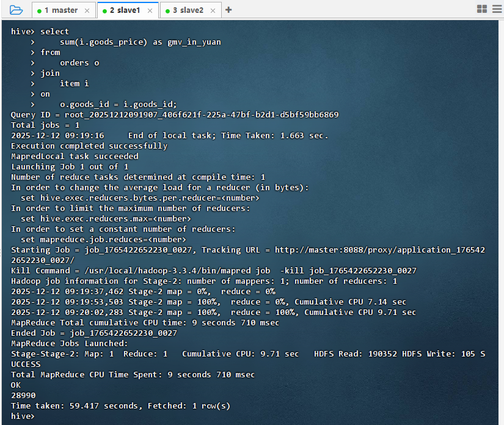
Task: Click the Query ID line in terminal
Action: (175, 115)
